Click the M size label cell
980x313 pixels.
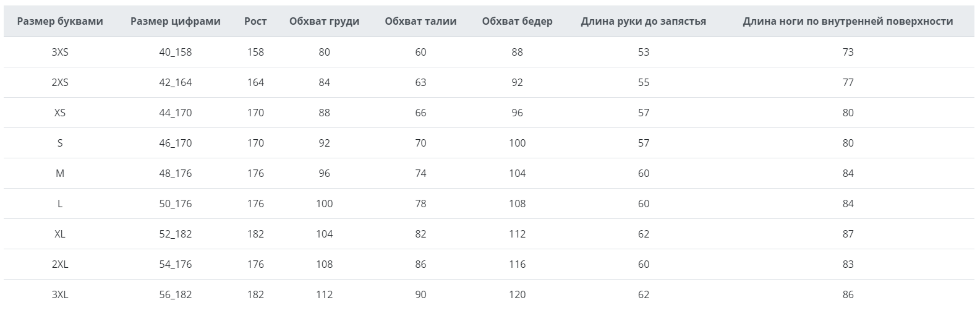click(x=60, y=173)
